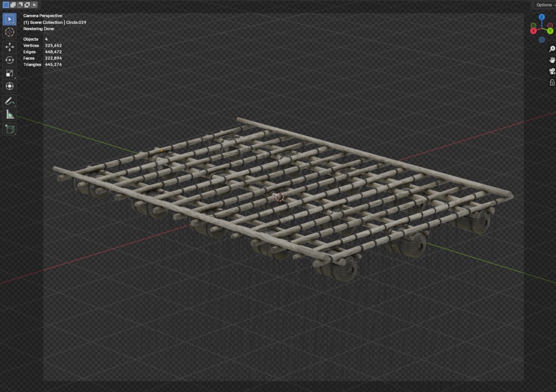Click the zoom magnifier viewport icon

(552, 49)
